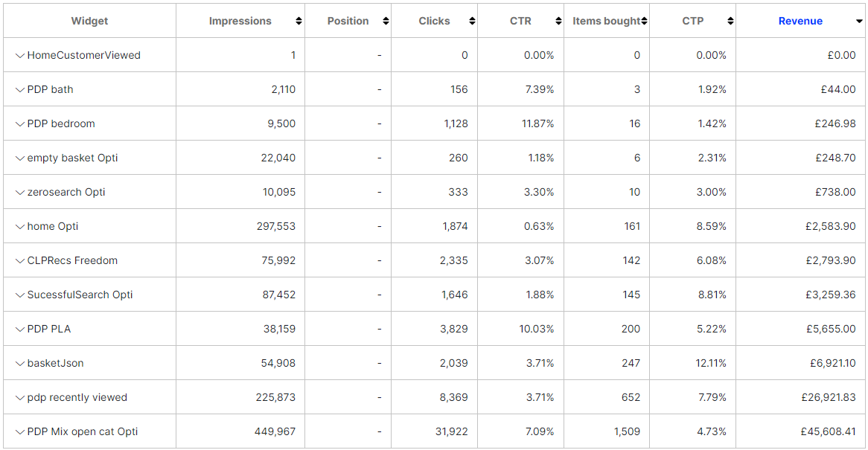The height and width of the screenshot is (450, 868).
Task: Expand the HomeCustomerViewed row
Action: pyautogui.click(x=20, y=55)
